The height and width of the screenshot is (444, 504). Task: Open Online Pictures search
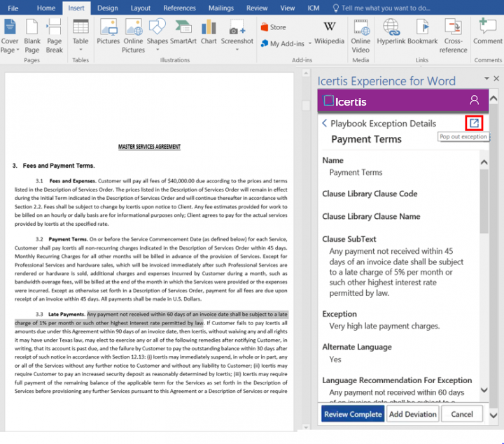133,36
